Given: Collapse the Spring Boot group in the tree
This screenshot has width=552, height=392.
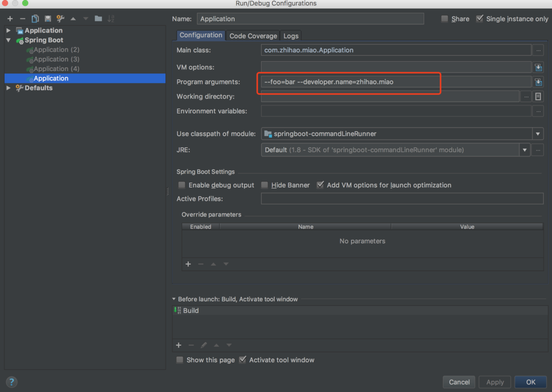Looking at the screenshot, I should [x=8, y=40].
